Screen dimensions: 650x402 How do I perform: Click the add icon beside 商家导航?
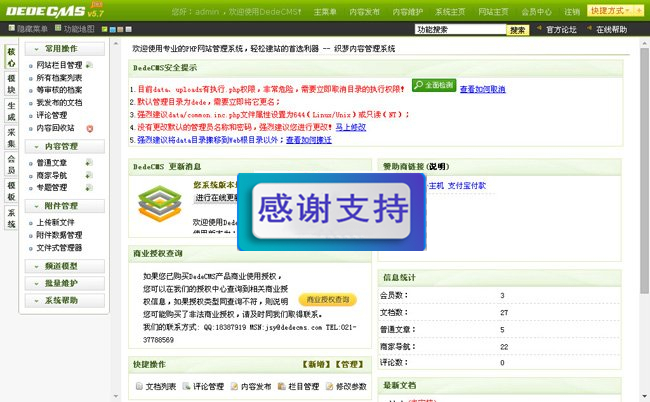click(x=89, y=175)
